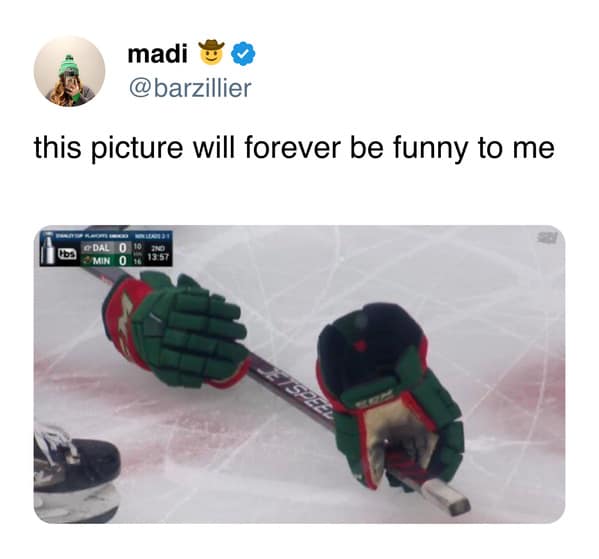599x559 pixels.
Task: Click the Stanley Cup trophy icon
Action: pos(49,249)
